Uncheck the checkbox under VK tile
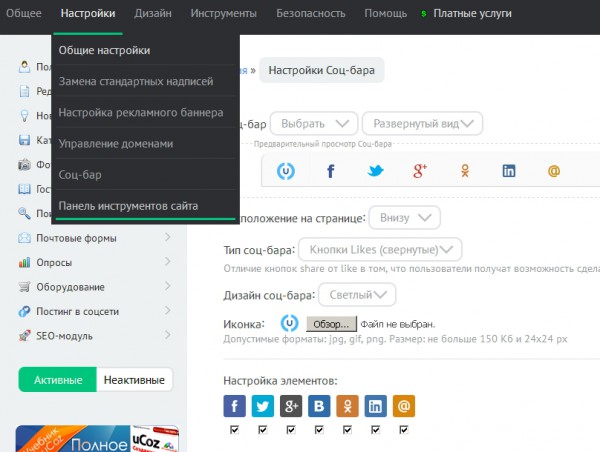 pyautogui.click(x=319, y=430)
